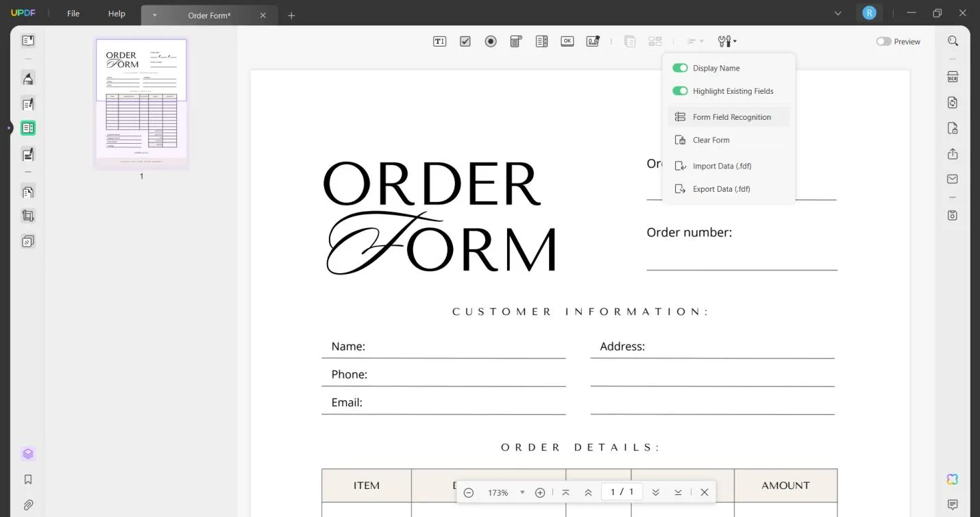This screenshot has height=517, width=980.
Task: Open the Protect PDF lock icon
Action: click(x=953, y=128)
